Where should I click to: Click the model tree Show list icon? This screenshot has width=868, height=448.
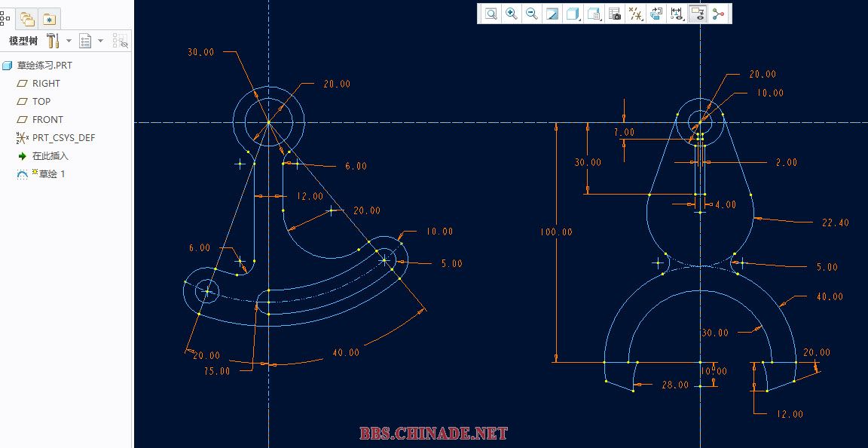(x=85, y=41)
